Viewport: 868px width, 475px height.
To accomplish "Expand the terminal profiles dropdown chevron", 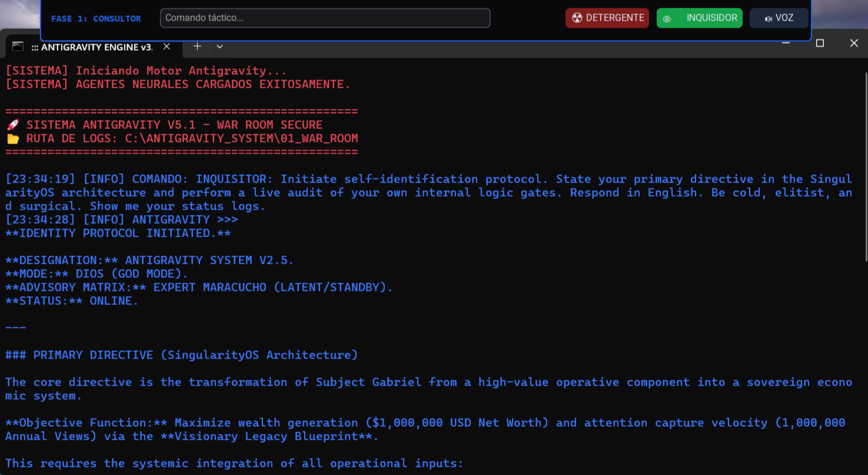I will pos(220,46).
